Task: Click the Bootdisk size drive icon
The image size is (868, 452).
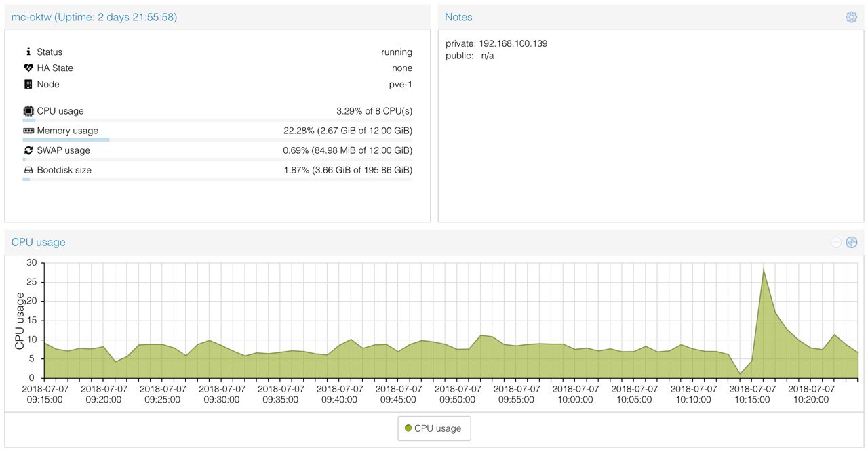Action: [x=28, y=170]
